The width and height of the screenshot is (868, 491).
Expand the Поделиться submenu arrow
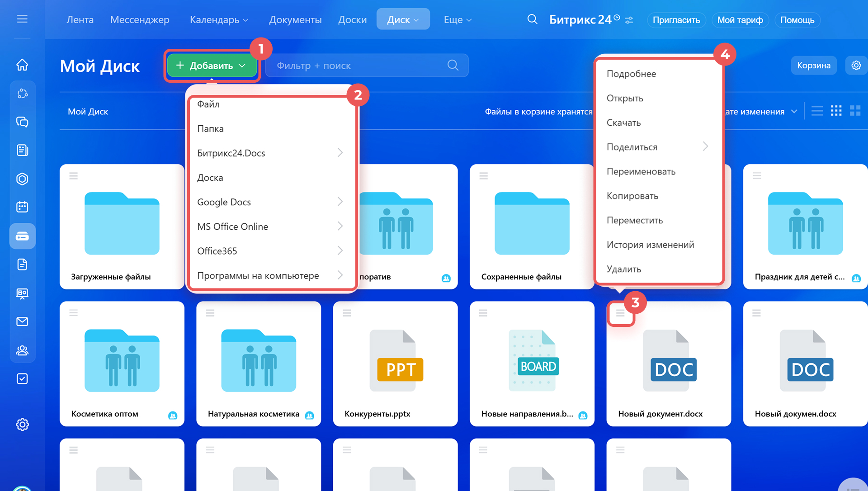pyautogui.click(x=705, y=146)
